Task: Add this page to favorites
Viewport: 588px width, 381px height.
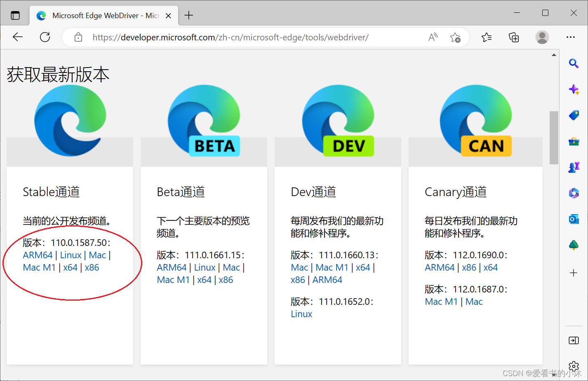Action: coord(455,37)
